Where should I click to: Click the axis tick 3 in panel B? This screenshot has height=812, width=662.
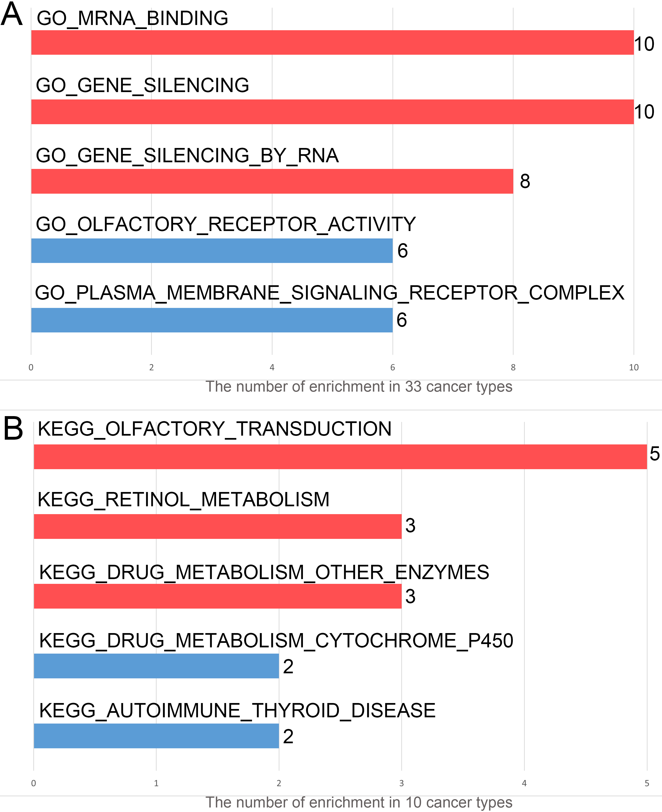coord(401,783)
